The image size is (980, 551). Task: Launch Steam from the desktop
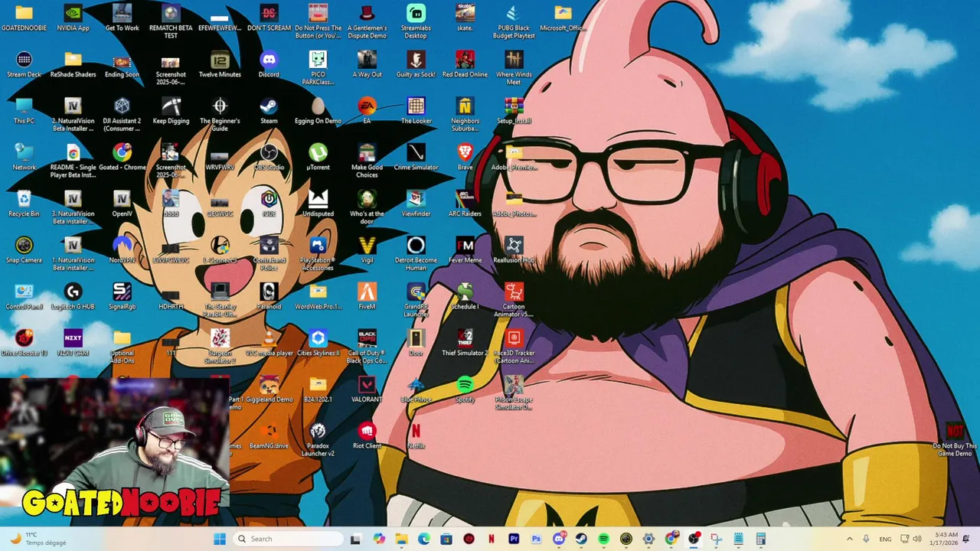click(269, 112)
